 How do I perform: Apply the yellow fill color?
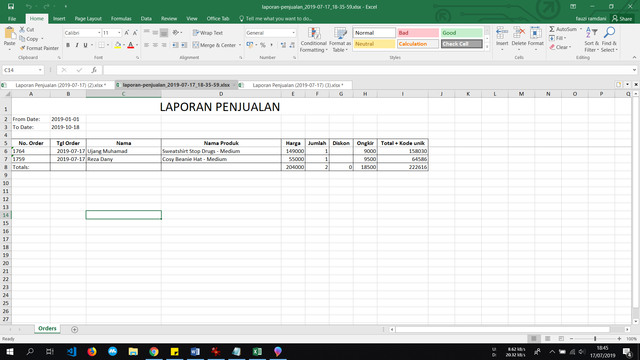[118, 45]
